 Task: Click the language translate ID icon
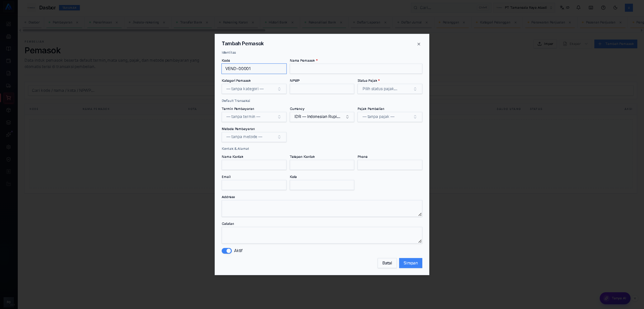coord(565,8)
